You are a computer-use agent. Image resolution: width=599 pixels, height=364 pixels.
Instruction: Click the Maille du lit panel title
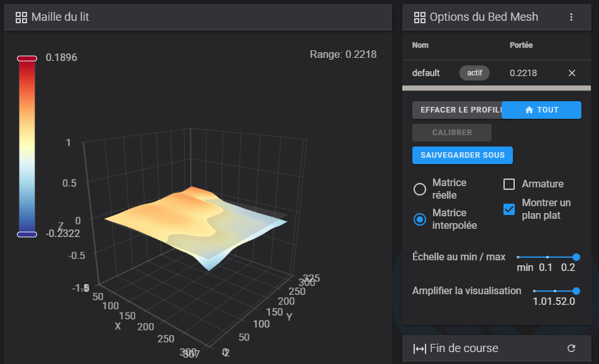[60, 17]
